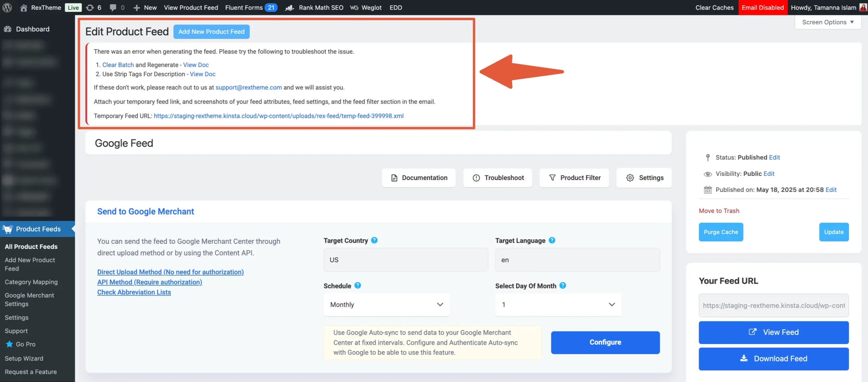This screenshot has width=868, height=382.
Task: Click the Product Feeds cart icon
Action: [7, 229]
